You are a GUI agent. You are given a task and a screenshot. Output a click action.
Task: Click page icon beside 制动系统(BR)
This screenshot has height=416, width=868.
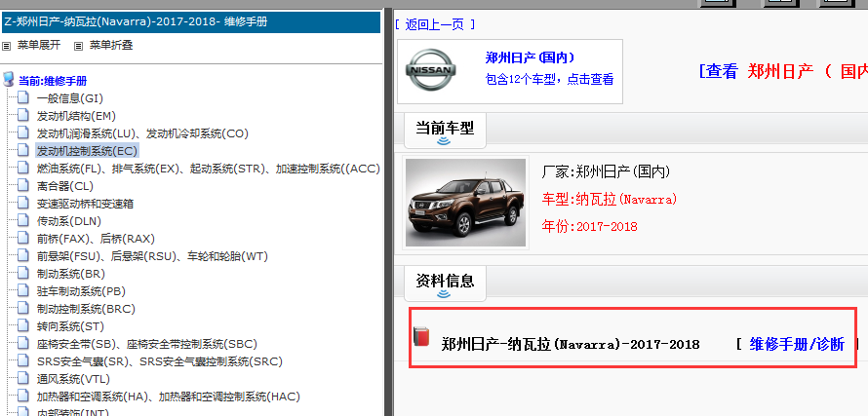pos(22,274)
